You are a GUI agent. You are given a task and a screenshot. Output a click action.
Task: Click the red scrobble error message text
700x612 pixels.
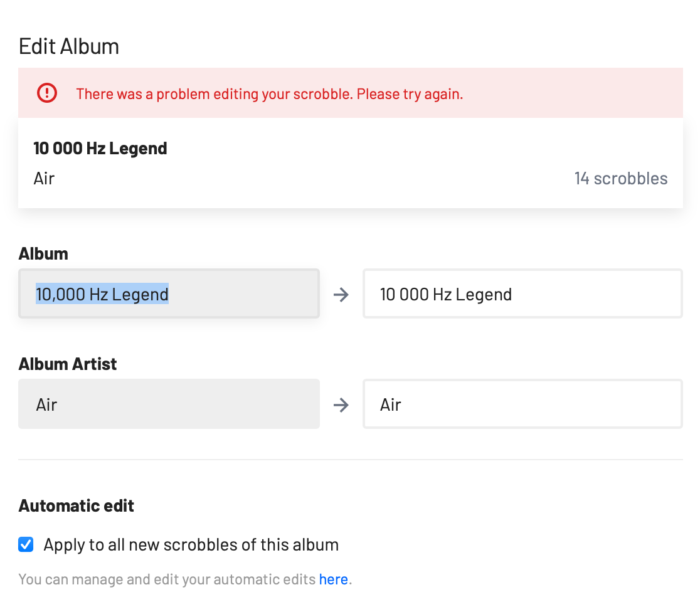270,94
